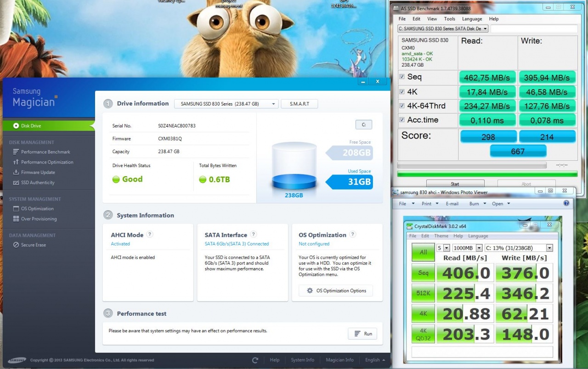
Task: Click Magician Info link in Magician footer
Action: (x=339, y=360)
